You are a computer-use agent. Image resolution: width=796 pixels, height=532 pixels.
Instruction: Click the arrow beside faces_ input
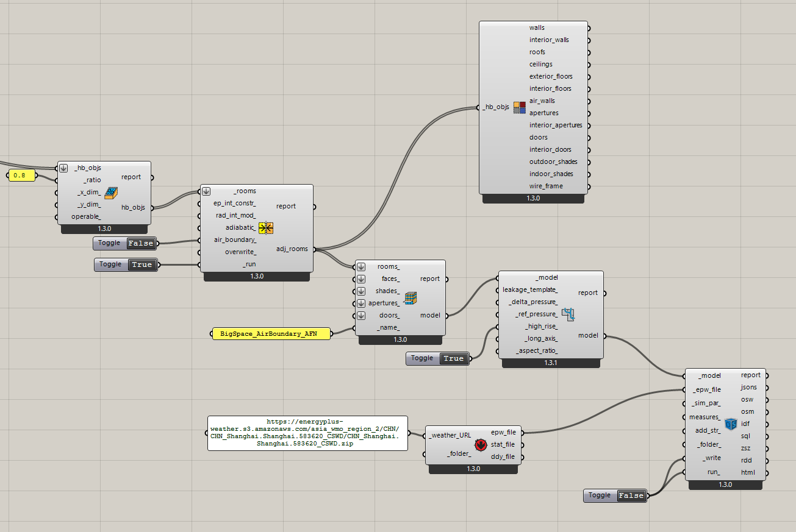361,279
